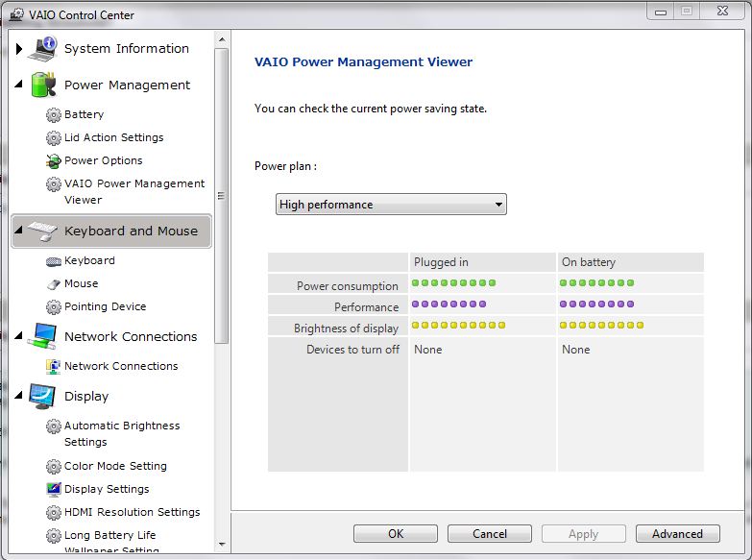Collapse the Network Connections tree node
Screen dimensions: 752x560
(18, 335)
